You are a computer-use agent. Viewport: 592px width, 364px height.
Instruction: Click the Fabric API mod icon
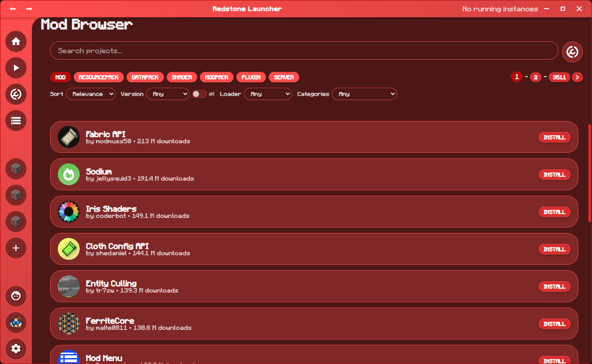point(69,137)
